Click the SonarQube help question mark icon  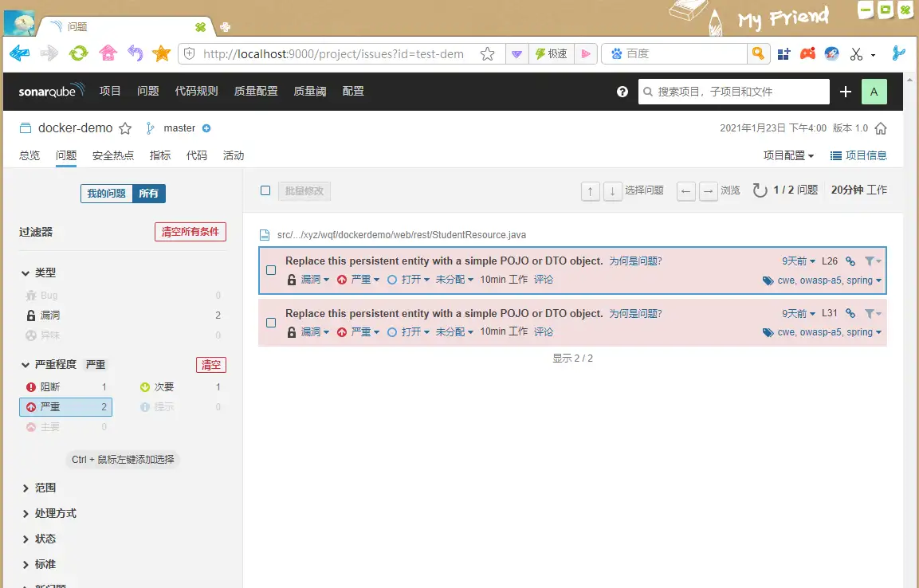(622, 92)
